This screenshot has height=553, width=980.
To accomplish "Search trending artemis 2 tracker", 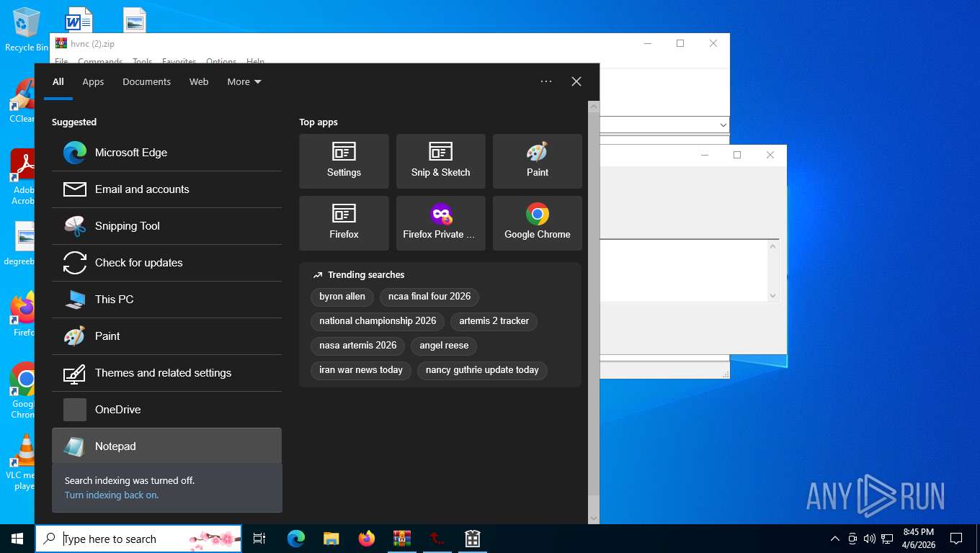I will click(x=494, y=321).
